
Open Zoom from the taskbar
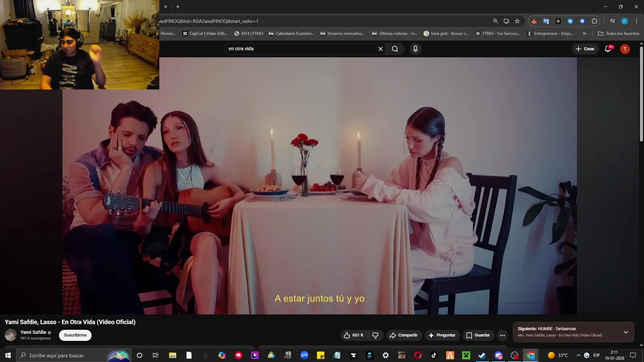click(x=304, y=355)
